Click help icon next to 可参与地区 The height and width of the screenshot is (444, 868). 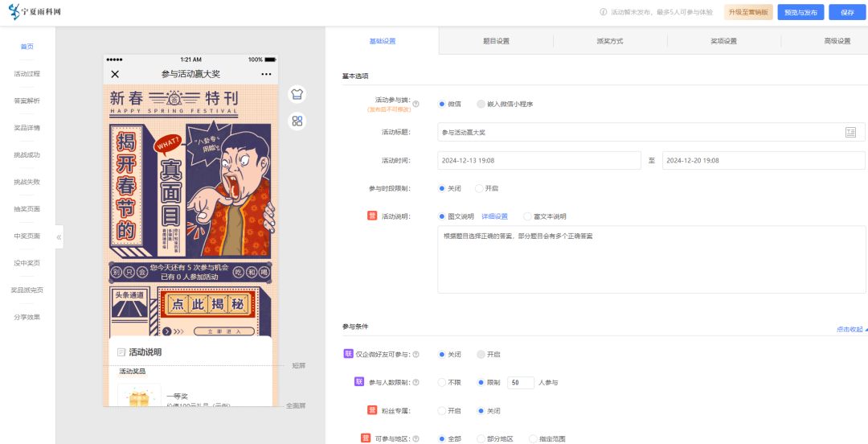point(416,439)
